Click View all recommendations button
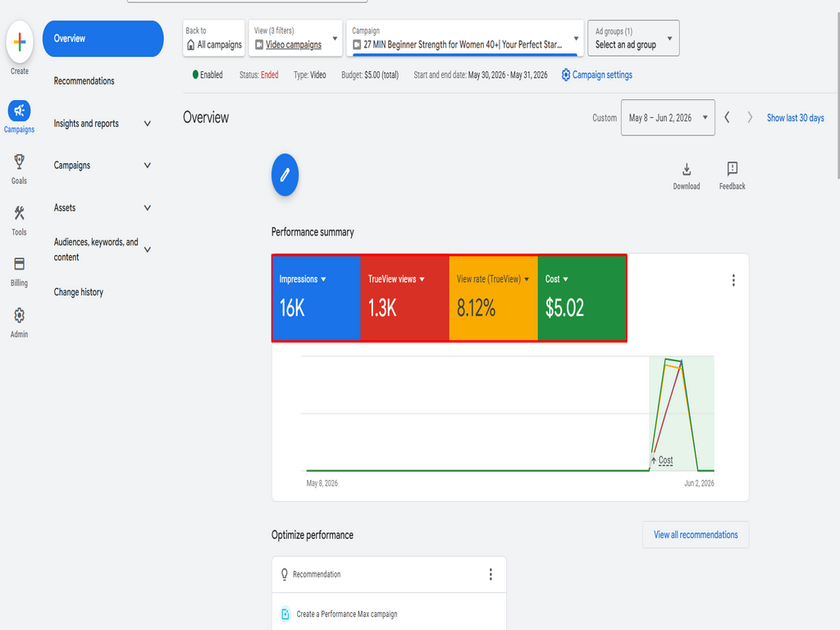Screen dimensions: 840x630 (696, 535)
